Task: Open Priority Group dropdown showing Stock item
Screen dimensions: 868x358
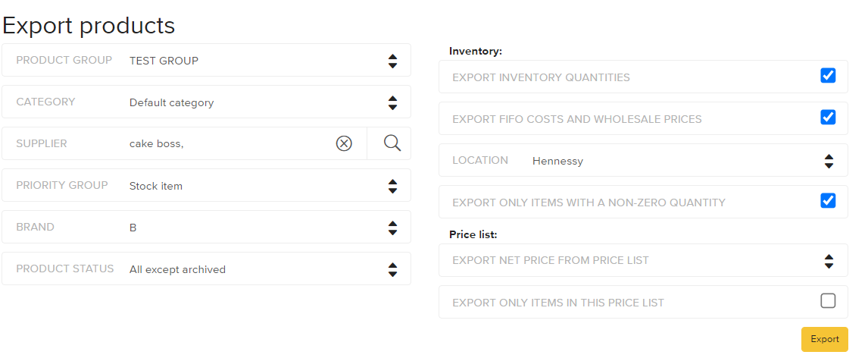Action: point(207,185)
